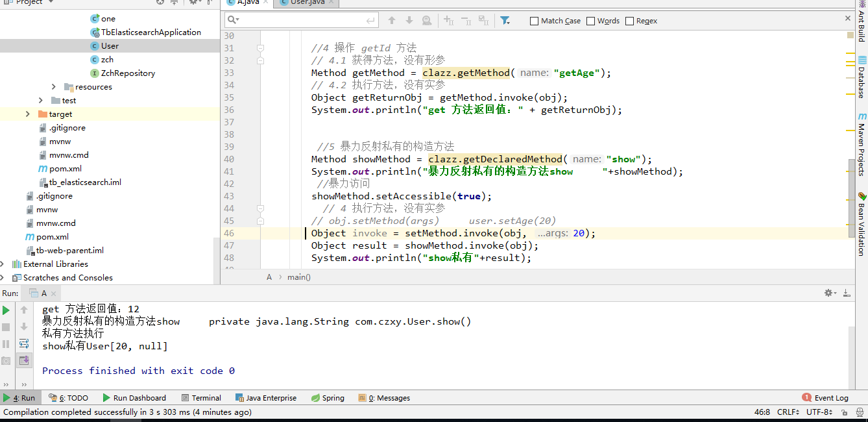Screen dimensions: 868x422
Task: Click the Dump Threads camera icon
Action: (6, 360)
